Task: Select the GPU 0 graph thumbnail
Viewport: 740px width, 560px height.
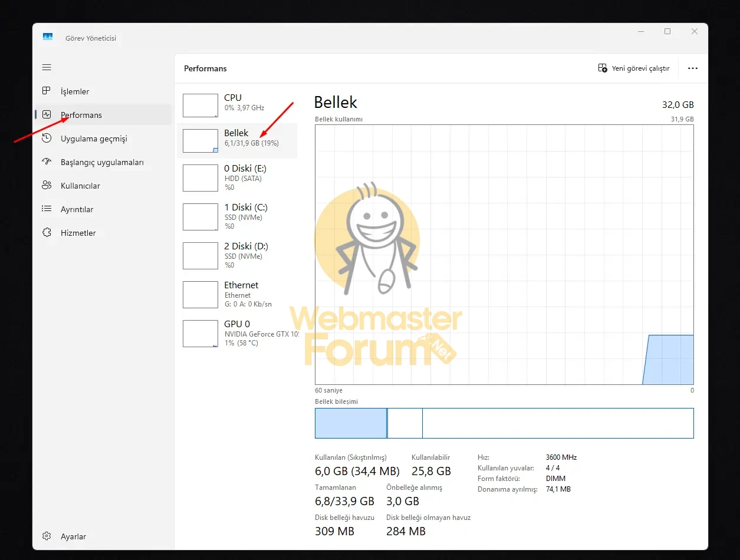Action: click(x=200, y=334)
